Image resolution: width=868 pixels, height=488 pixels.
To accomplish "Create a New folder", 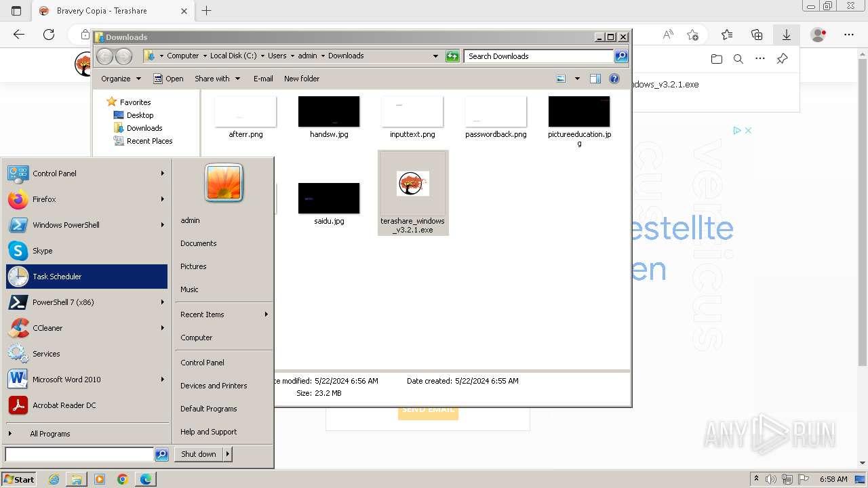I will click(302, 79).
